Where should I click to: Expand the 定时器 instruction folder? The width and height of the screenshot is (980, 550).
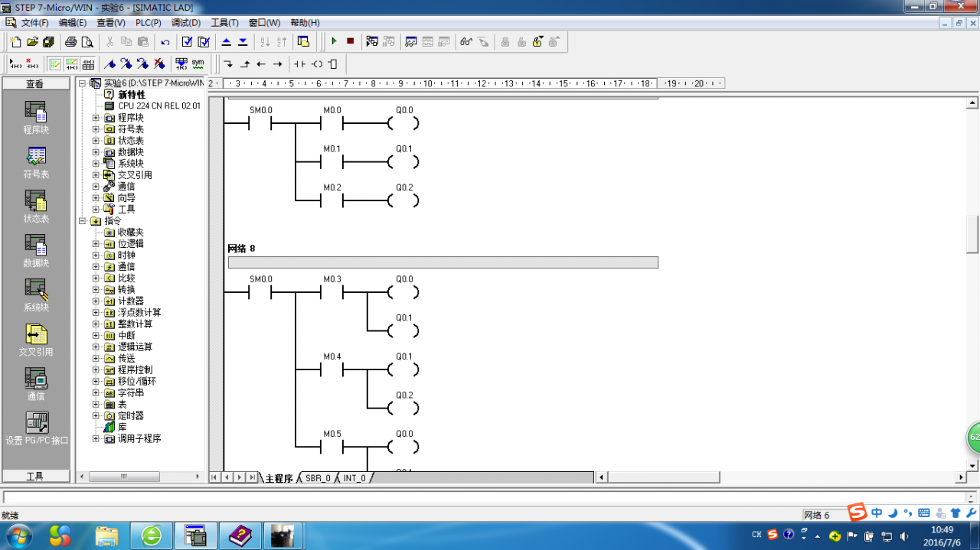pos(96,416)
